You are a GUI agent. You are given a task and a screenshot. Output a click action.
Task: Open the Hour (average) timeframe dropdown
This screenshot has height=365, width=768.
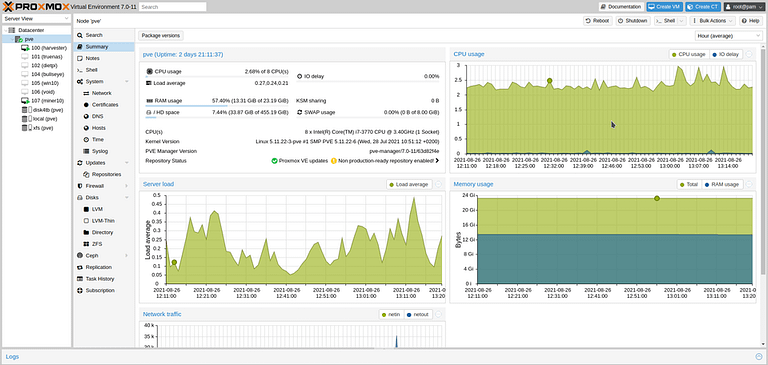728,36
